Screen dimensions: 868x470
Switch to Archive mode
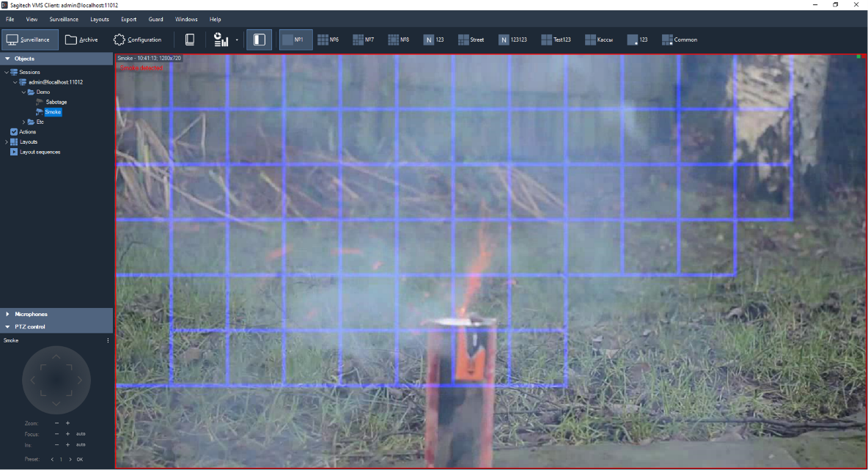click(x=81, y=40)
